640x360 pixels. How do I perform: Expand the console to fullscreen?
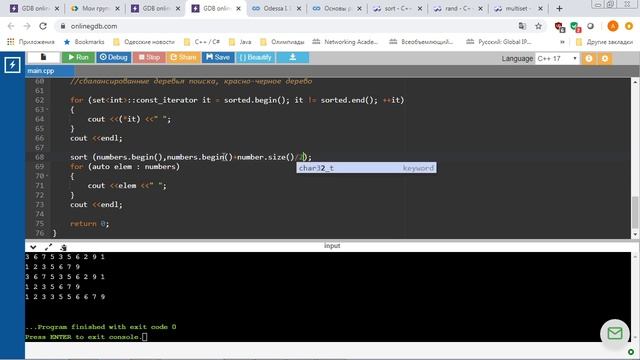(x=48, y=247)
